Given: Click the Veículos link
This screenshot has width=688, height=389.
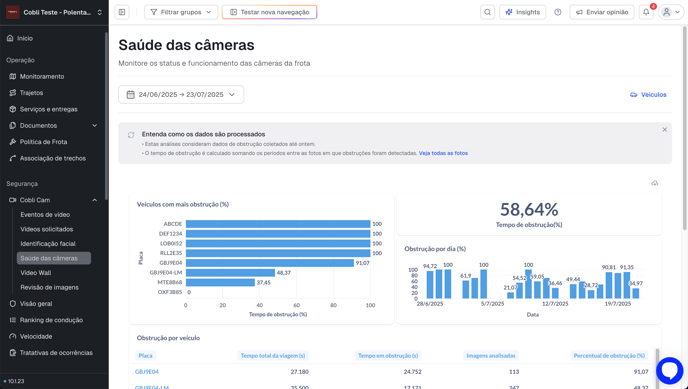Looking at the screenshot, I should 648,95.
